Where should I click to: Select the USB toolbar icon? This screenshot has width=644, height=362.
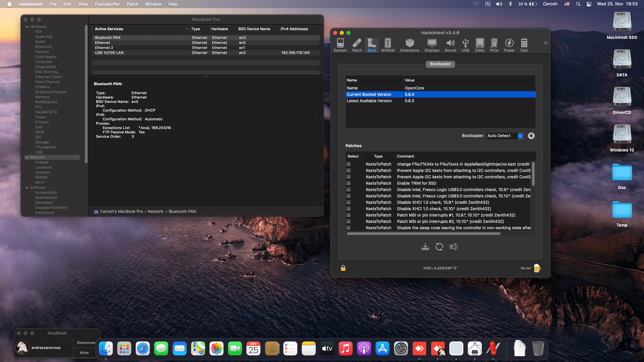click(465, 45)
